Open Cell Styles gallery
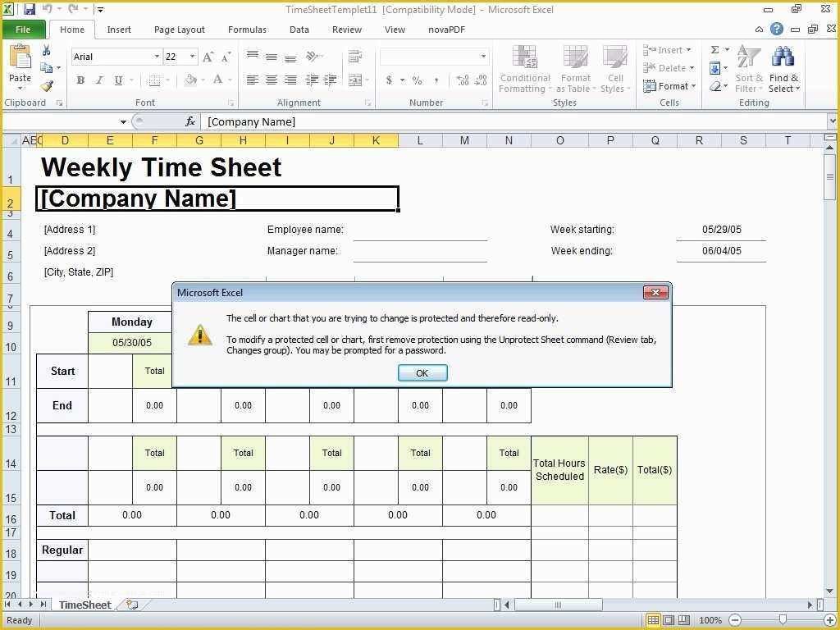This screenshot has width=840, height=630. pos(615,69)
